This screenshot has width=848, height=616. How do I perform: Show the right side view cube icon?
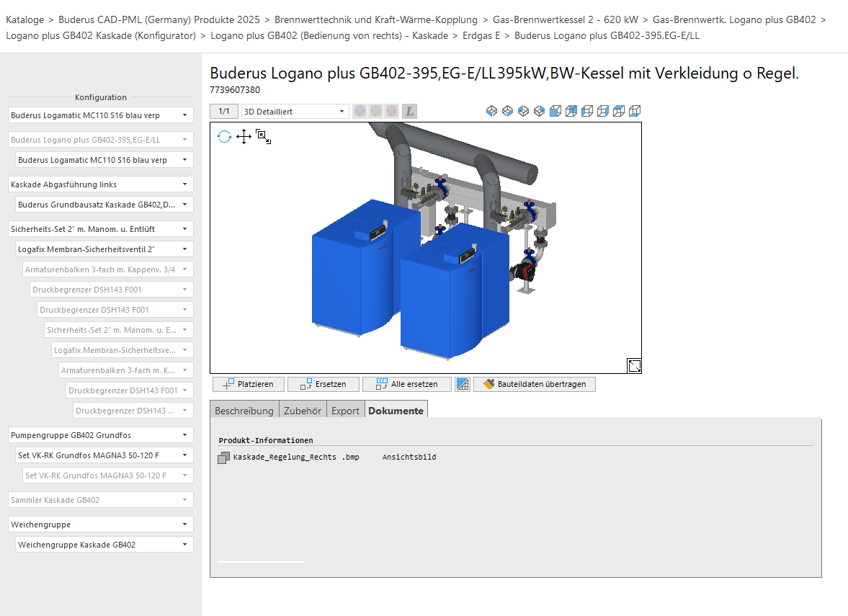[x=603, y=111]
